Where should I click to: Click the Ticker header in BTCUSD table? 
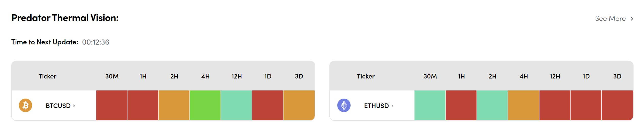click(47, 76)
